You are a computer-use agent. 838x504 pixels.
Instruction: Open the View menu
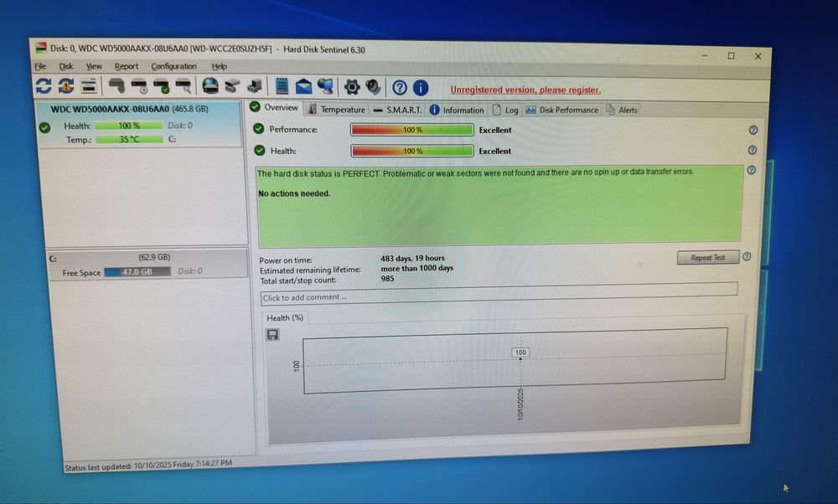click(94, 66)
